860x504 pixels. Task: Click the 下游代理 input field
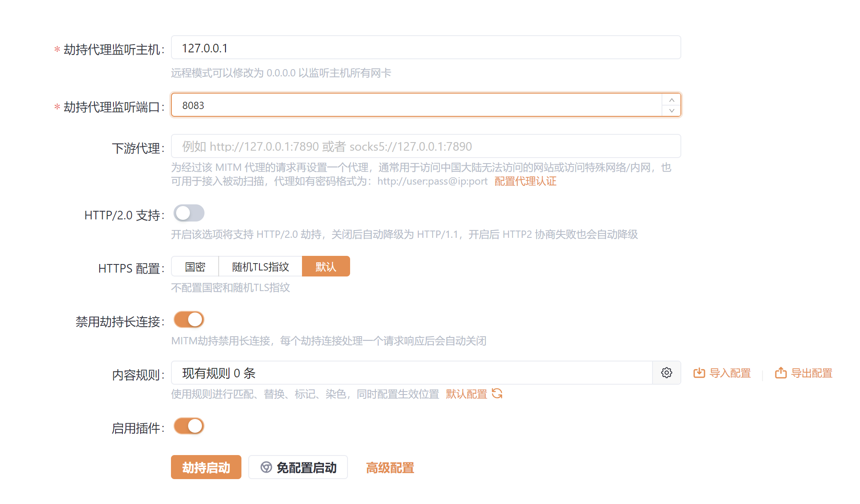425,146
